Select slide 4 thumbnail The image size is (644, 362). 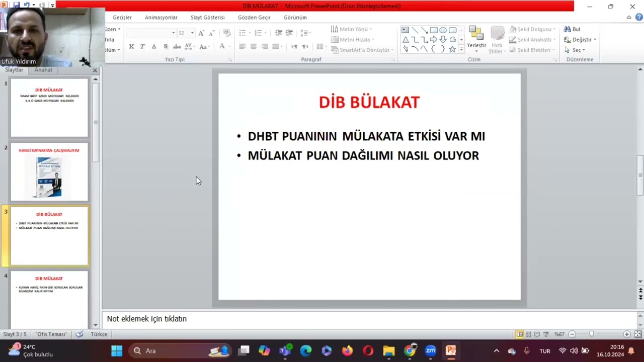49,299
